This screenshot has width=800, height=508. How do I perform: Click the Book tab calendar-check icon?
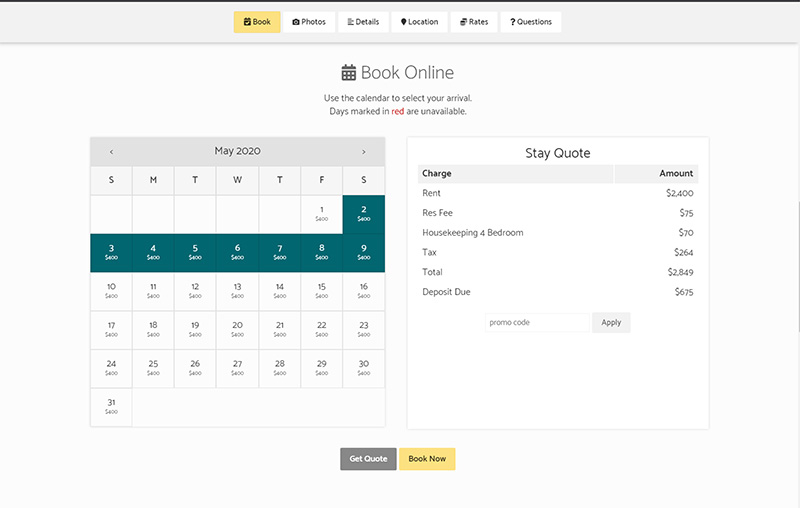pos(247,22)
